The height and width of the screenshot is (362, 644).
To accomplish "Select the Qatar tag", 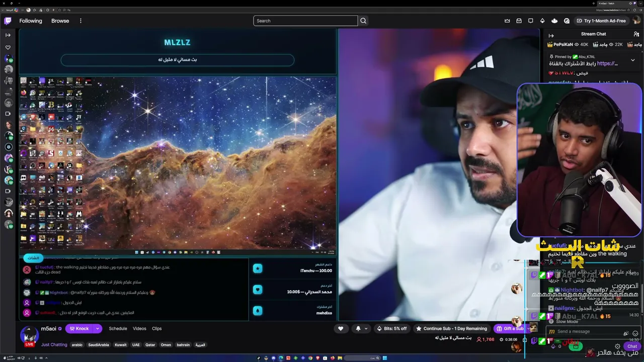I will (150, 345).
